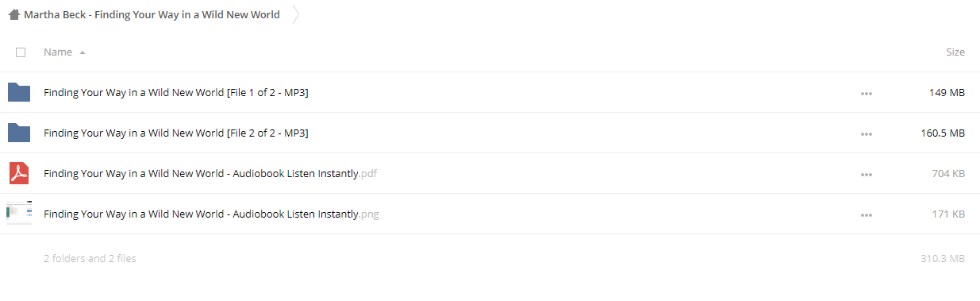980x301 pixels.
Task: Click the home icon in breadcrumb
Action: click(13, 14)
